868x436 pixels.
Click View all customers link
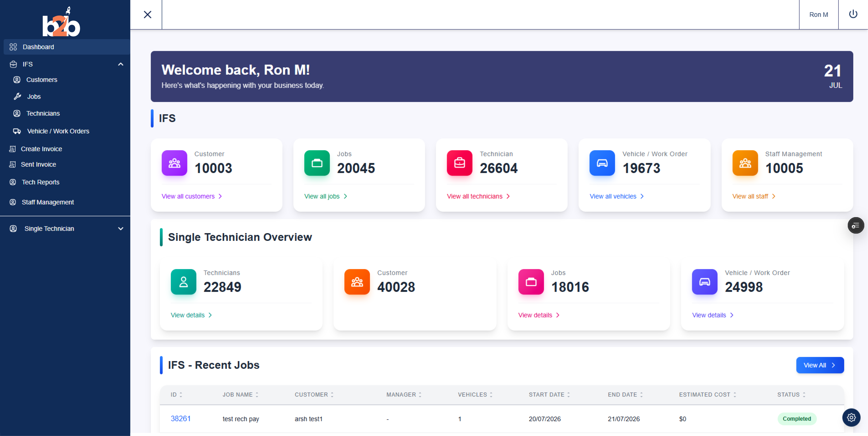click(x=192, y=196)
